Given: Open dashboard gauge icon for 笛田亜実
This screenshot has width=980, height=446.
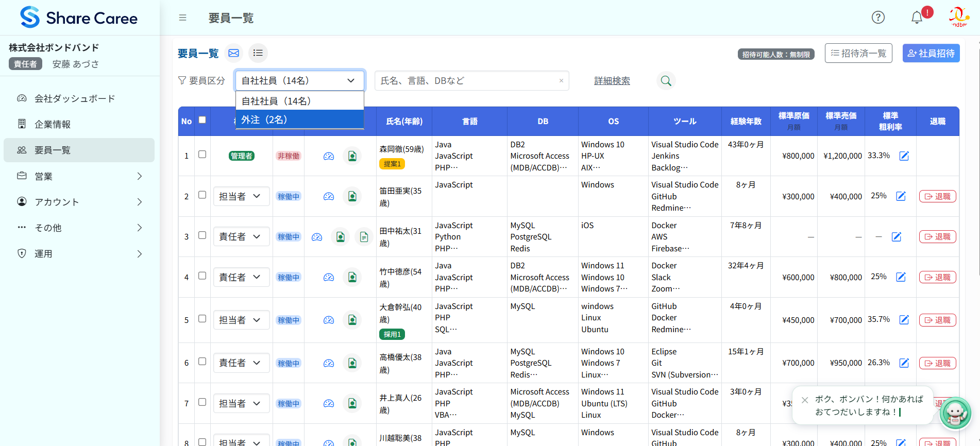Looking at the screenshot, I should (329, 196).
